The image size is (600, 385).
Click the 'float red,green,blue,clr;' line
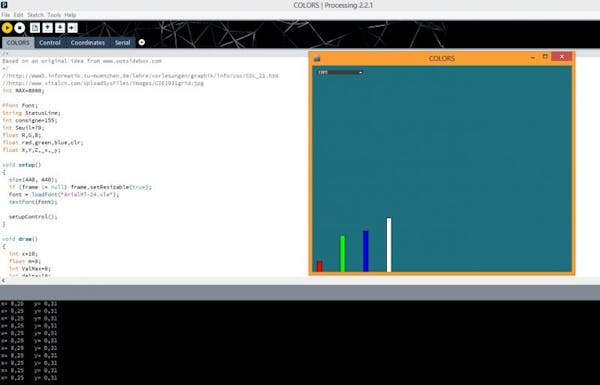(x=43, y=143)
